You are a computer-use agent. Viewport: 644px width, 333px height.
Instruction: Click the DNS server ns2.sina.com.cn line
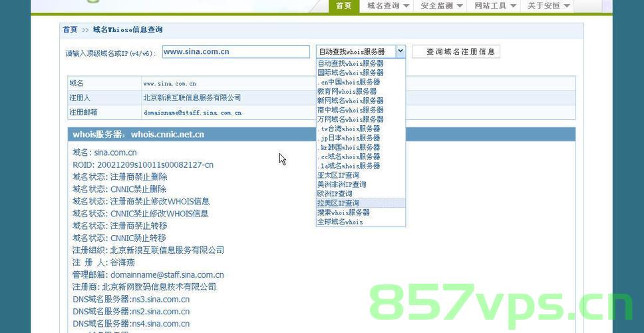click(131, 312)
